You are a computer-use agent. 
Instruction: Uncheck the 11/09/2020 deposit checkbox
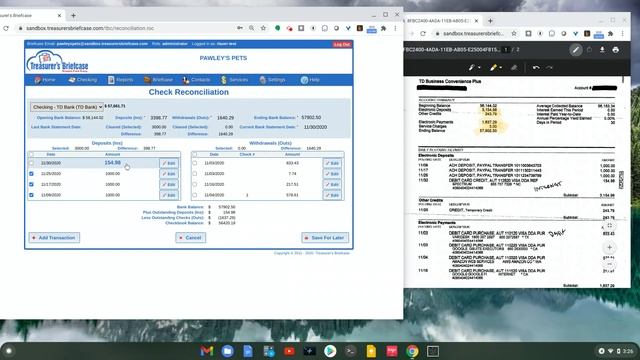pos(31,195)
